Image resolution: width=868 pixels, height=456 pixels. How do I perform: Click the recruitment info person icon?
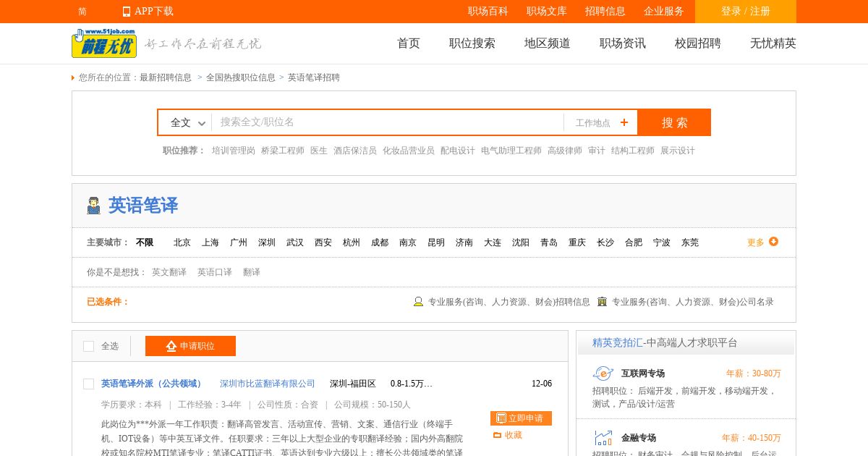(x=418, y=302)
